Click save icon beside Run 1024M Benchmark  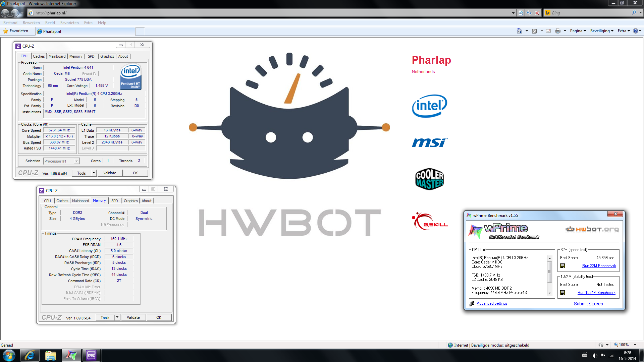point(562,293)
